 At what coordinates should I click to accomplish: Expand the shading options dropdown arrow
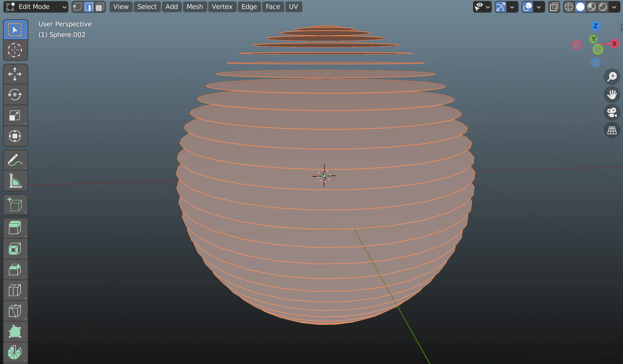point(614,7)
